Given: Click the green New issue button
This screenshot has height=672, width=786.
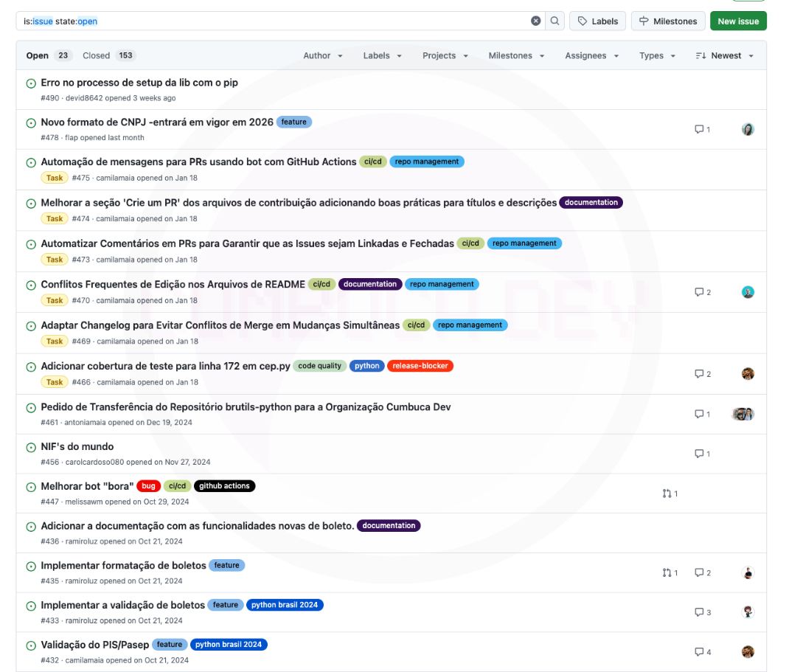Looking at the screenshot, I should click(738, 21).
